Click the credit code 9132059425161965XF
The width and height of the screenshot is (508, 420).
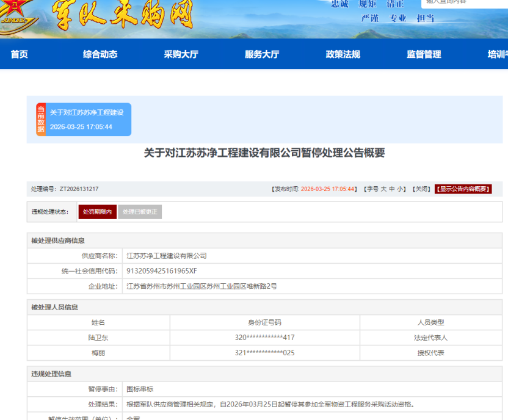[162, 270]
